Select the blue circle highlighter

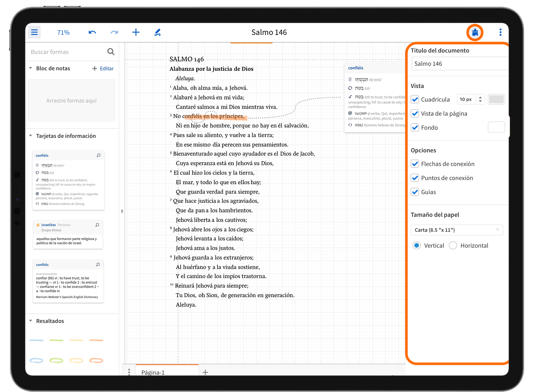tap(36, 361)
